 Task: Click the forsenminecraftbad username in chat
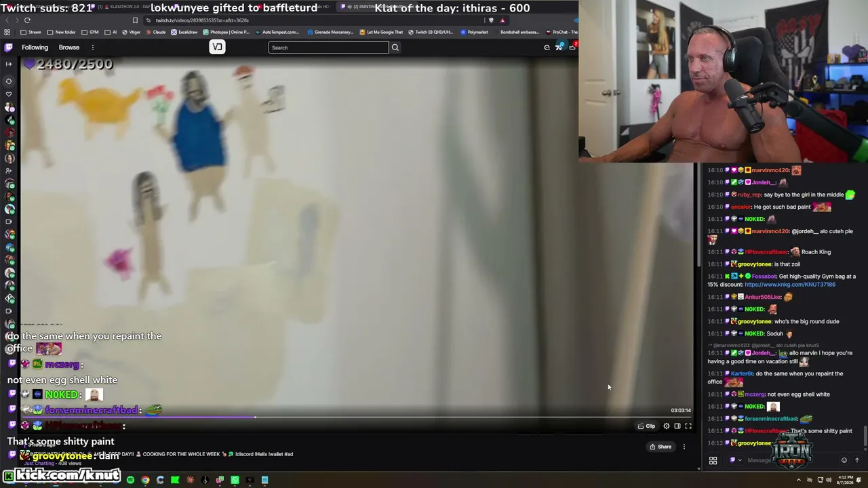(771, 419)
